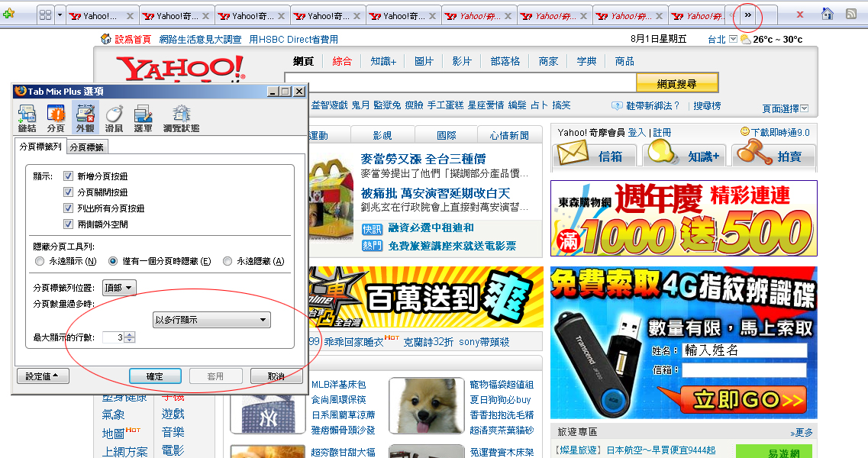Select the 部落格 search category tab
This screenshot has height=458, width=868.
pyautogui.click(x=505, y=62)
